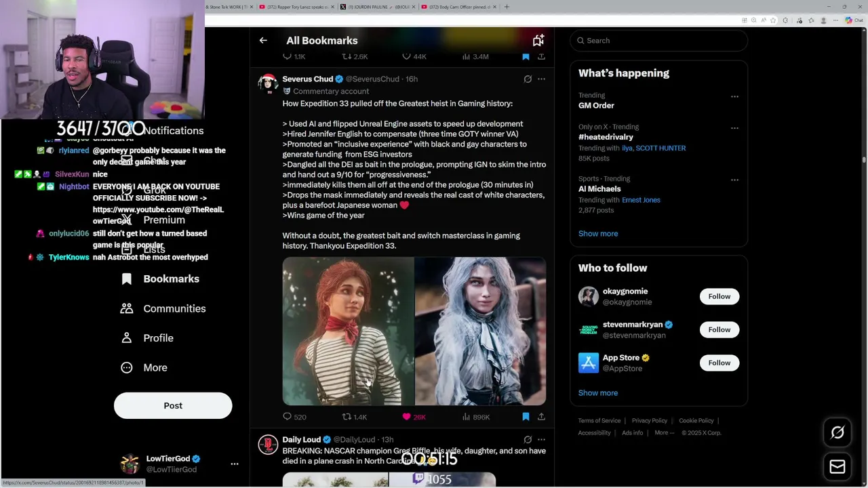The image size is (868, 488).
Task: View analytics of the 896K views post
Action: 475,417
